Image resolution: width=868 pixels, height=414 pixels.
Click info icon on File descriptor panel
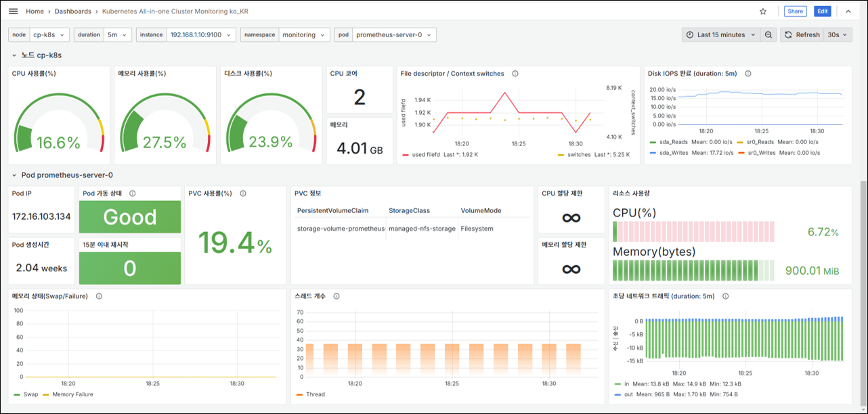(515, 74)
